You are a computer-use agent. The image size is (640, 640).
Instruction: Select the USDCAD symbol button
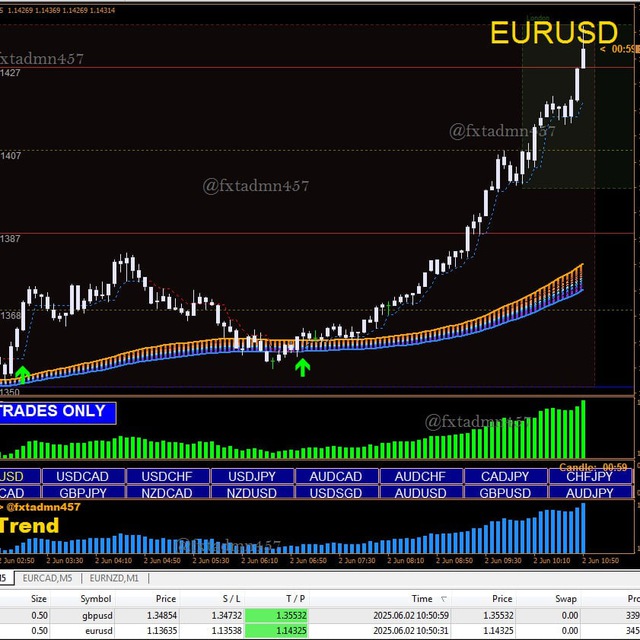[83, 476]
